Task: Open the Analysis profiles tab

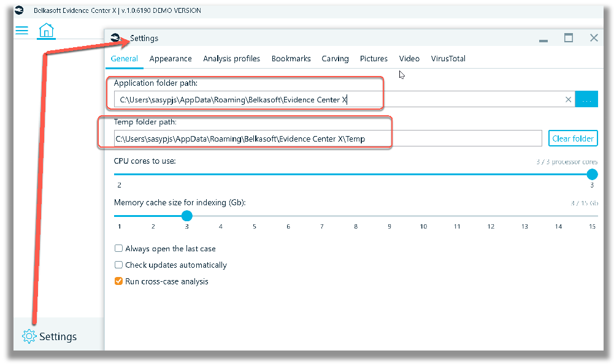Action: (231, 59)
